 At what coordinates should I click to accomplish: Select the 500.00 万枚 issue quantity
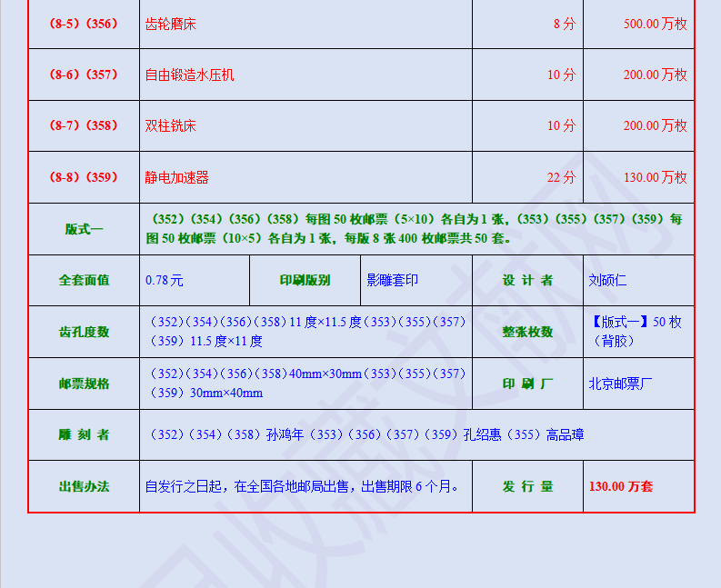pos(655,24)
